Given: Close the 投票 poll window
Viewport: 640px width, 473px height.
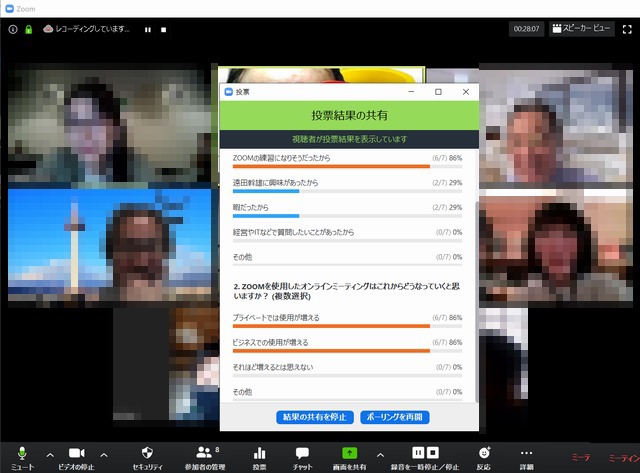Looking at the screenshot, I should click(x=466, y=92).
